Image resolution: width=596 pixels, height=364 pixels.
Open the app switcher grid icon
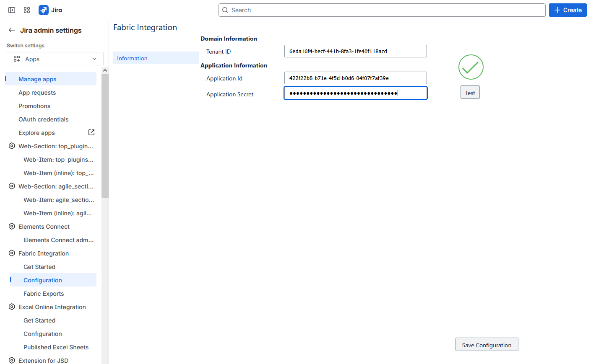tap(27, 10)
